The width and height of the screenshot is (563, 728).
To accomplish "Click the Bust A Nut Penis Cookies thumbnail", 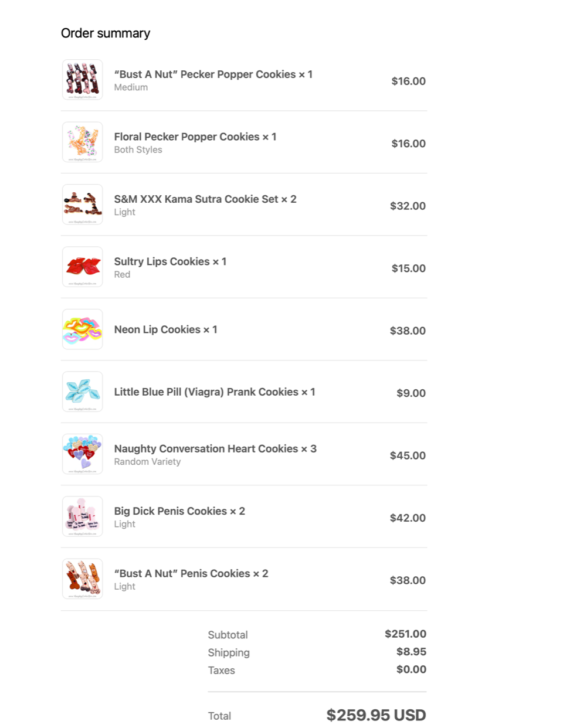I will [83, 579].
